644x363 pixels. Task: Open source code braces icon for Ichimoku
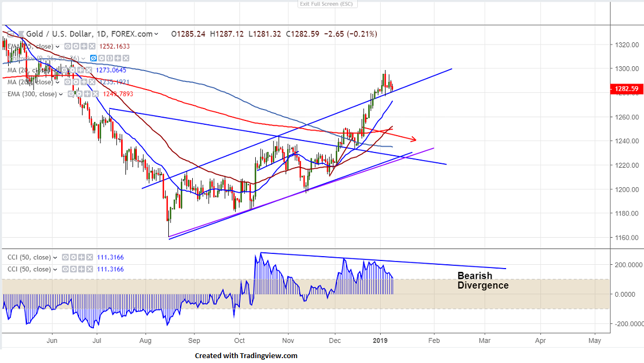110,58
